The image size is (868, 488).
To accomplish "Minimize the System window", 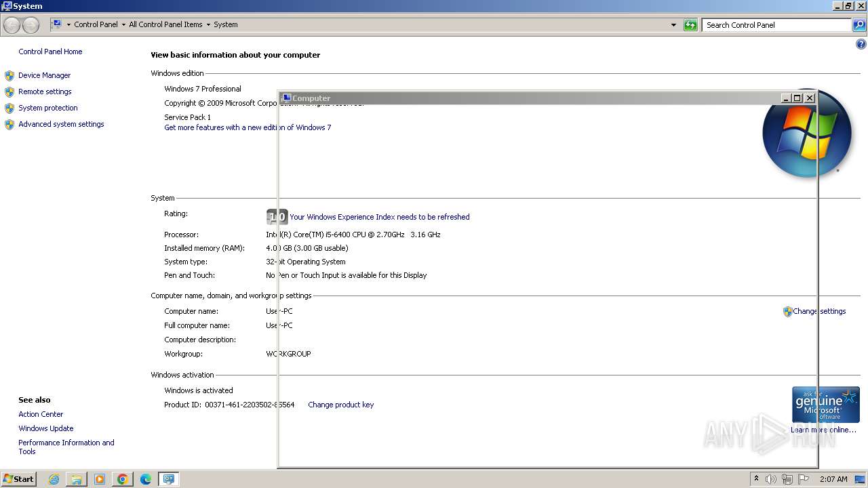I will [837, 6].
